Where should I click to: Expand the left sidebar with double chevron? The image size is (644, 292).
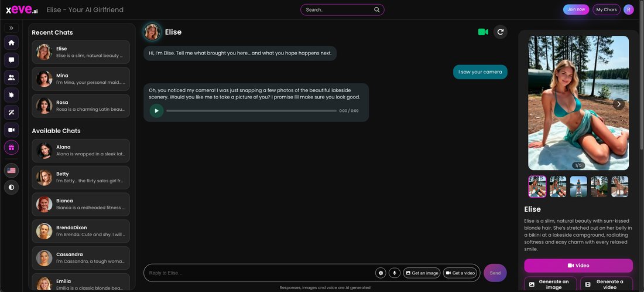pyautogui.click(x=11, y=28)
